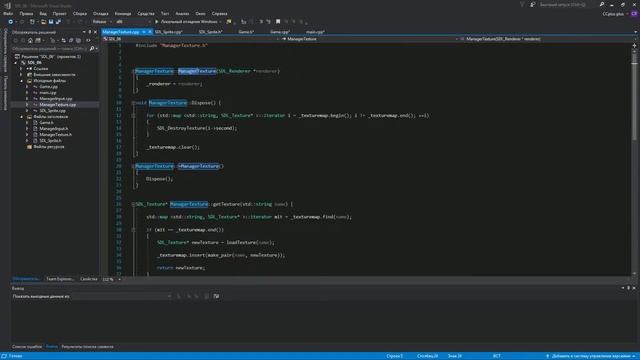This screenshot has width=640, height=360.
Task: Collapse the Файлы заголовков folder
Action: (x=22, y=117)
